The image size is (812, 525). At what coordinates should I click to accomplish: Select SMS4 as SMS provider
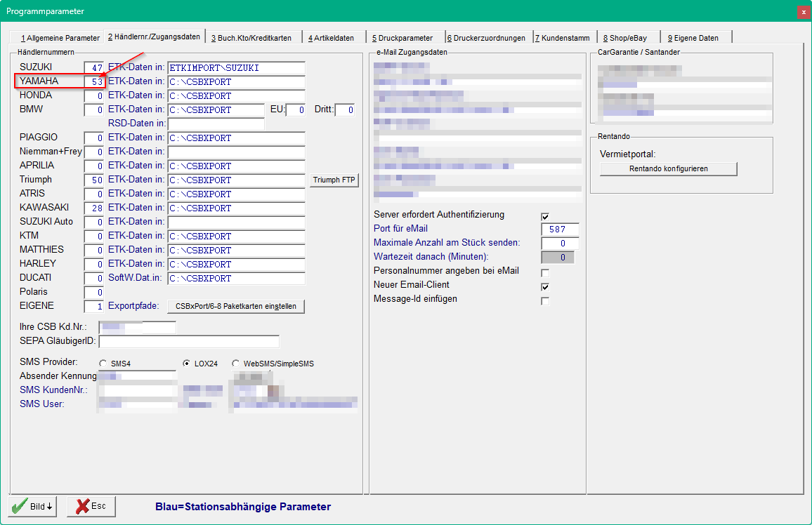click(103, 364)
